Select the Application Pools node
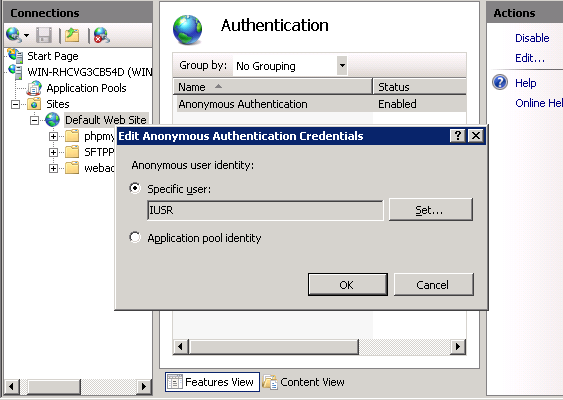563x400 pixels. pyautogui.click(x=86, y=88)
